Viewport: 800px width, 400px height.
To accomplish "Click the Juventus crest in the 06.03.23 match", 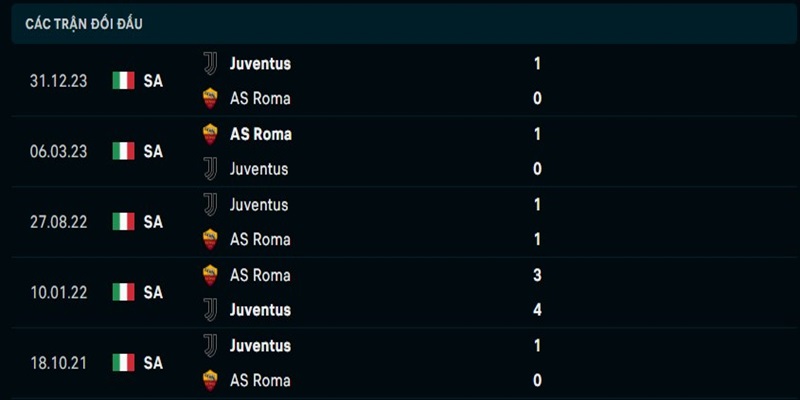I will point(210,169).
